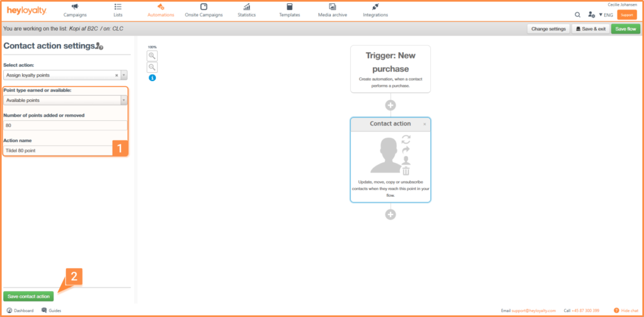This screenshot has width=644, height=317.
Task: Click the zoom in magnifier icon
Action: [x=152, y=55]
